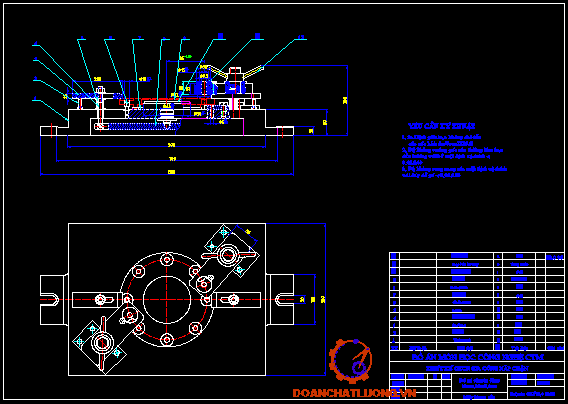Screen dimensions: 568x404
Task: Pick the left U-shaped mounting slot in plan view
Action: 50,300
